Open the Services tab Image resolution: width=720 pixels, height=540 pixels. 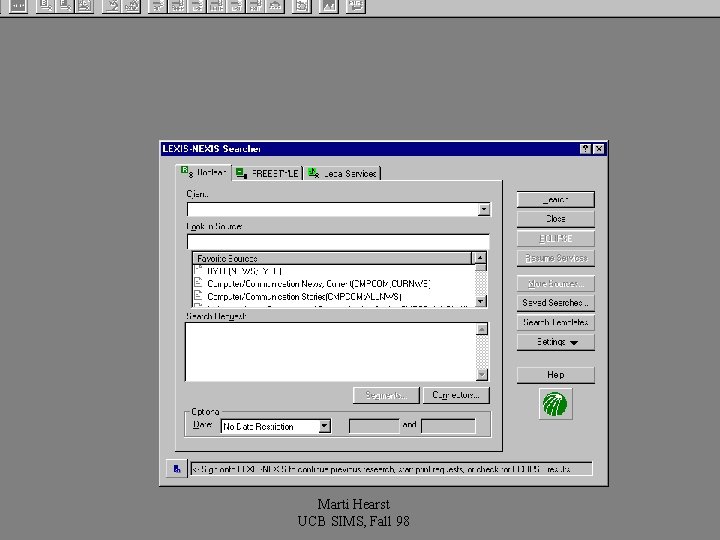343,173
